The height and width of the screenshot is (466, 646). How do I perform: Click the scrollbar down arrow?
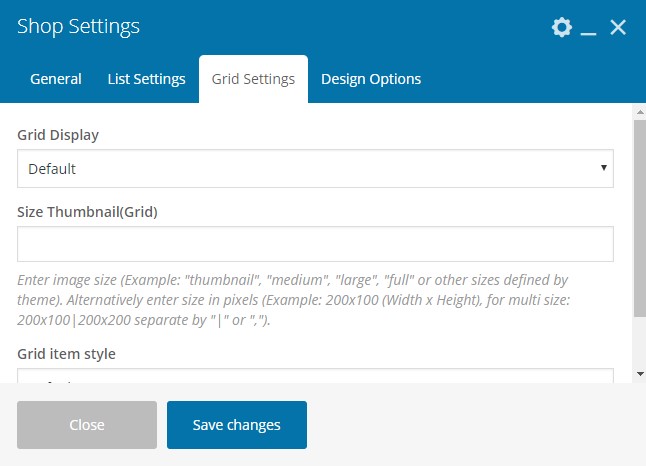pos(640,374)
